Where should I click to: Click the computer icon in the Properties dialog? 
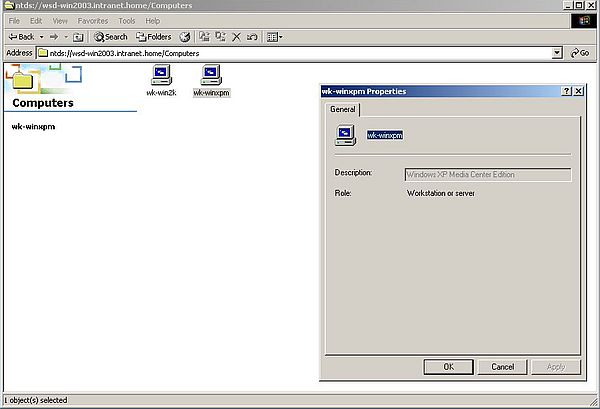point(346,135)
